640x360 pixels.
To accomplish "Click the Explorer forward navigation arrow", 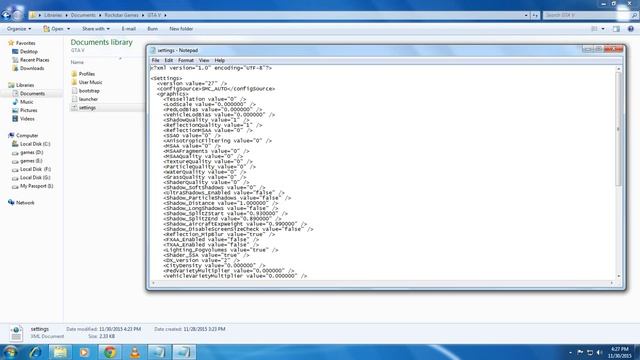I will click(x=17, y=15).
